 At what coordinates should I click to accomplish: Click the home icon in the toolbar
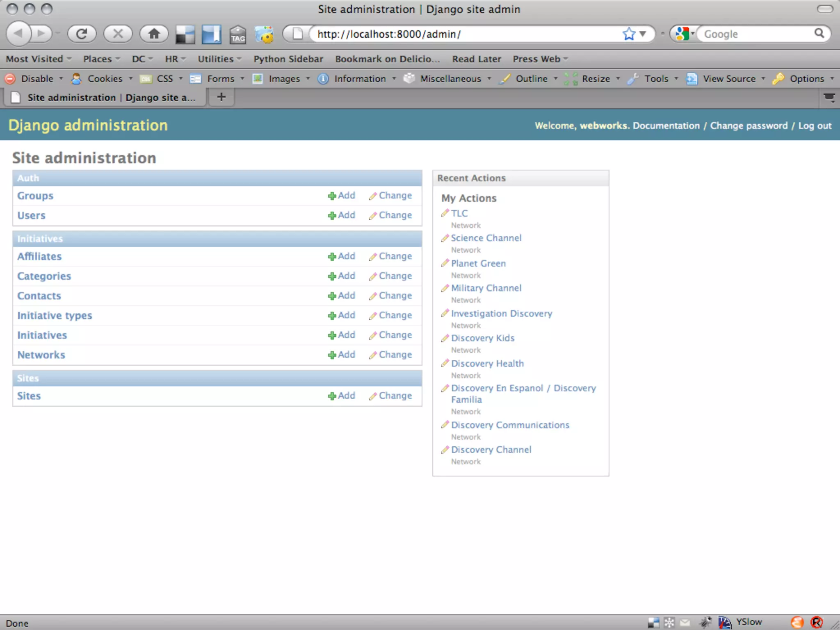pyautogui.click(x=154, y=34)
